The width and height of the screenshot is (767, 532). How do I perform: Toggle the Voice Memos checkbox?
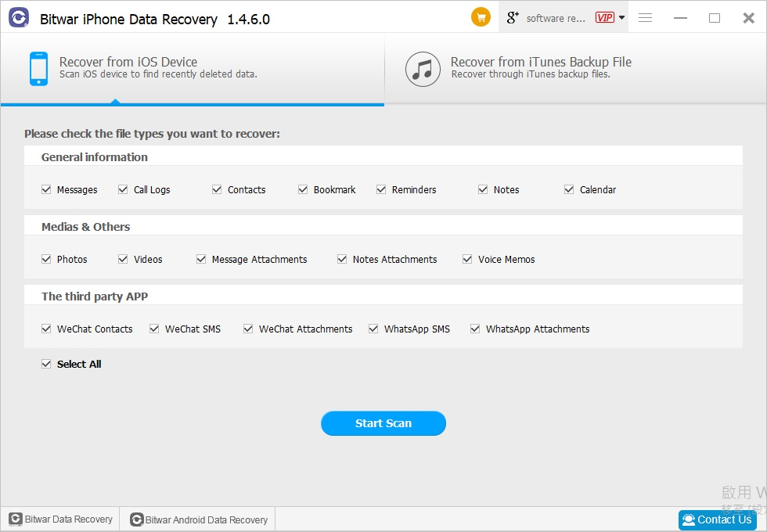pos(467,259)
